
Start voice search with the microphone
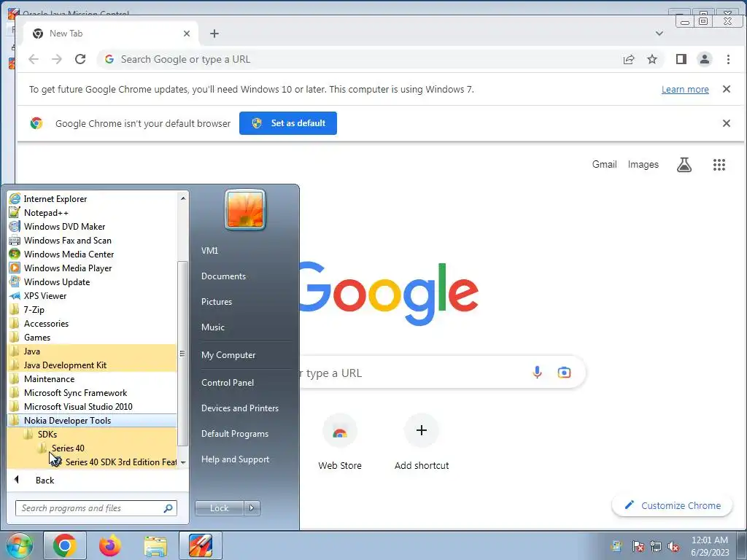coord(537,373)
